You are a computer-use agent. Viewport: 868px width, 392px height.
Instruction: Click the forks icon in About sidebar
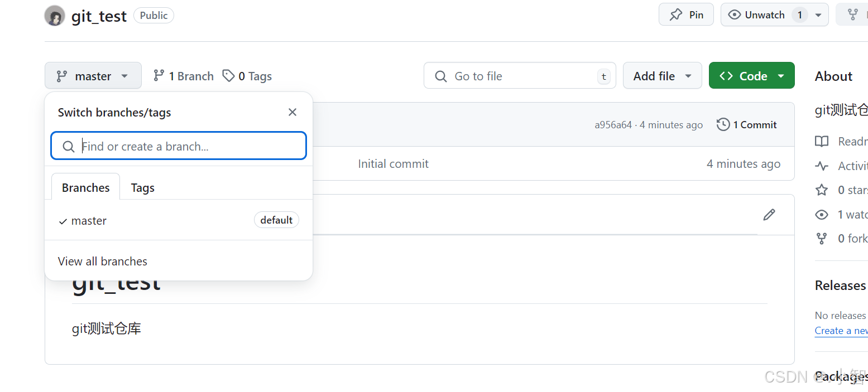coord(822,239)
